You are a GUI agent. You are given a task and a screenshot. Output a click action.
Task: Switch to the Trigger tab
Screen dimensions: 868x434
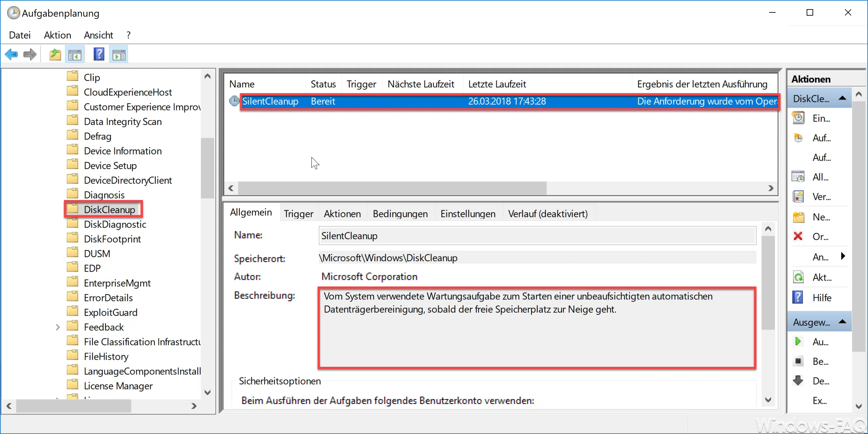tap(298, 214)
